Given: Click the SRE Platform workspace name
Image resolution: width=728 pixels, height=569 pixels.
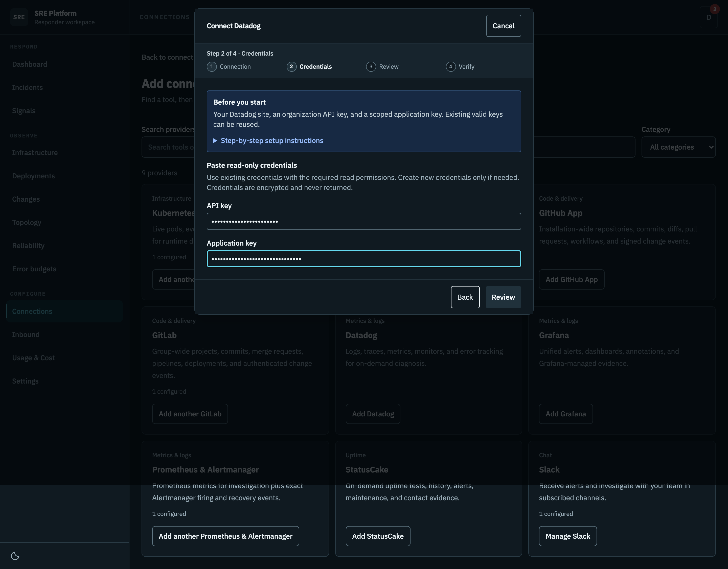Looking at the screenshot, I should tap(55, 13).
